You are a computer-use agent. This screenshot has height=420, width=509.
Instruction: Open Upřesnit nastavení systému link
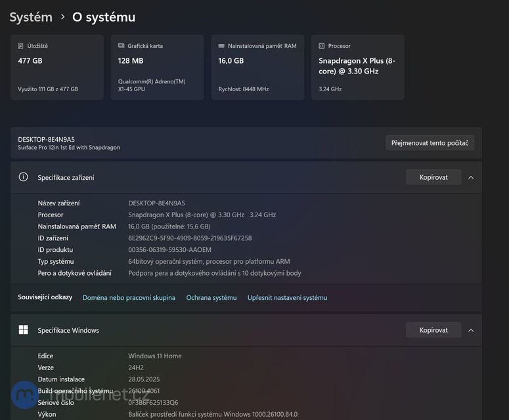pos(287,298)
